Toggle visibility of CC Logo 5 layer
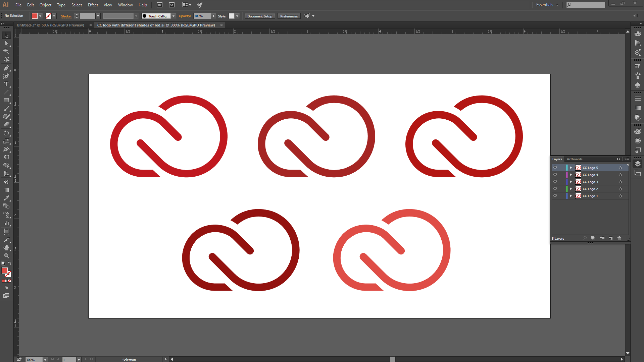 click(555, 168)
